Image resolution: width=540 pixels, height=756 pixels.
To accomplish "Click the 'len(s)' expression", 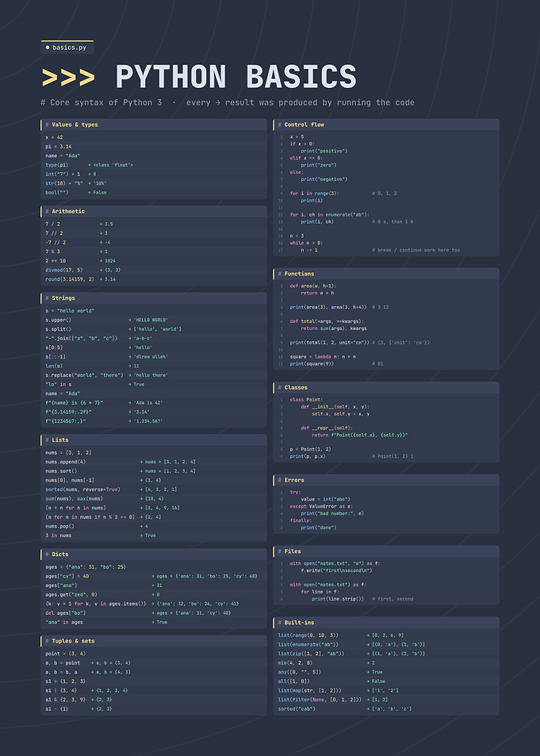I will click(x=54, y=366).
